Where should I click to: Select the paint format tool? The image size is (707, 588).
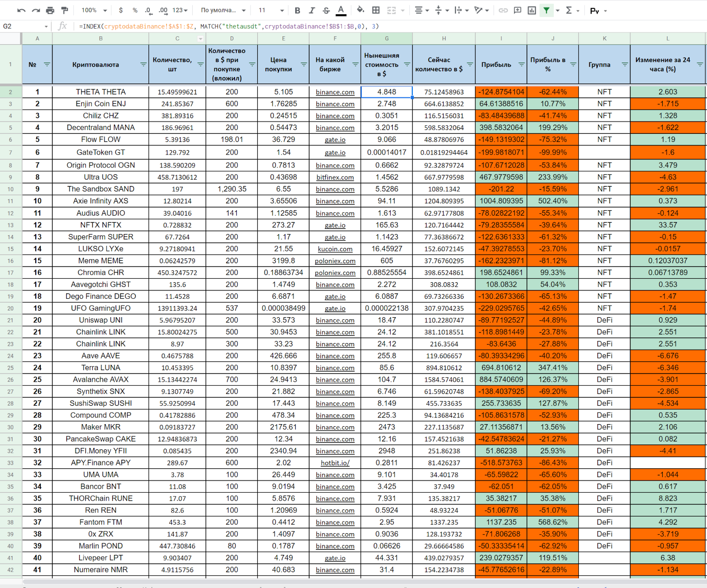(x=65, y=10)
